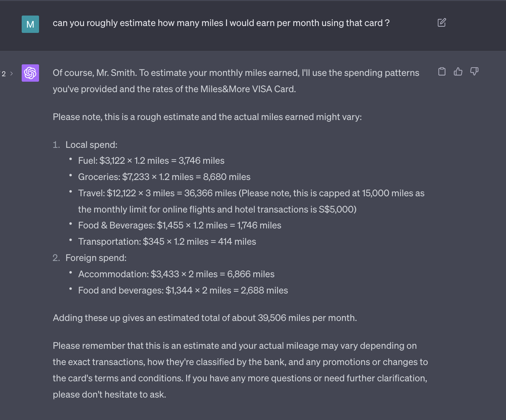506x420 pixels.
Task: Mark the response with thumbs down
Action: click(474, 72)
